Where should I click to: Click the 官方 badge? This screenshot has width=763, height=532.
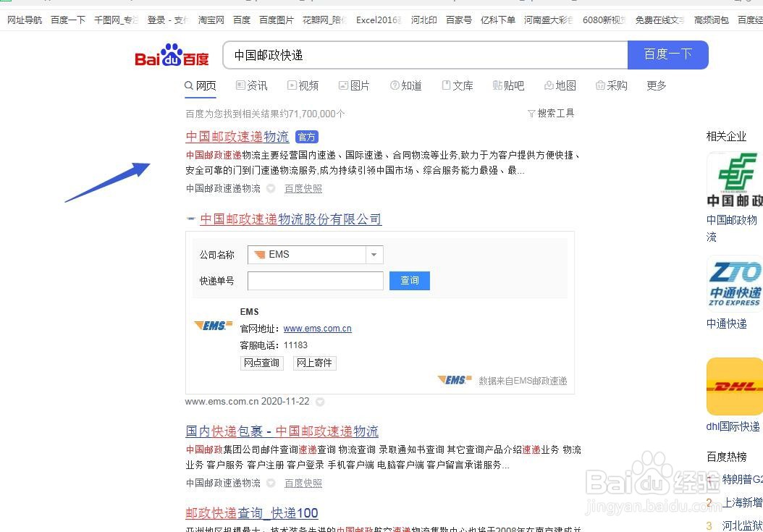tap(306, 138)
